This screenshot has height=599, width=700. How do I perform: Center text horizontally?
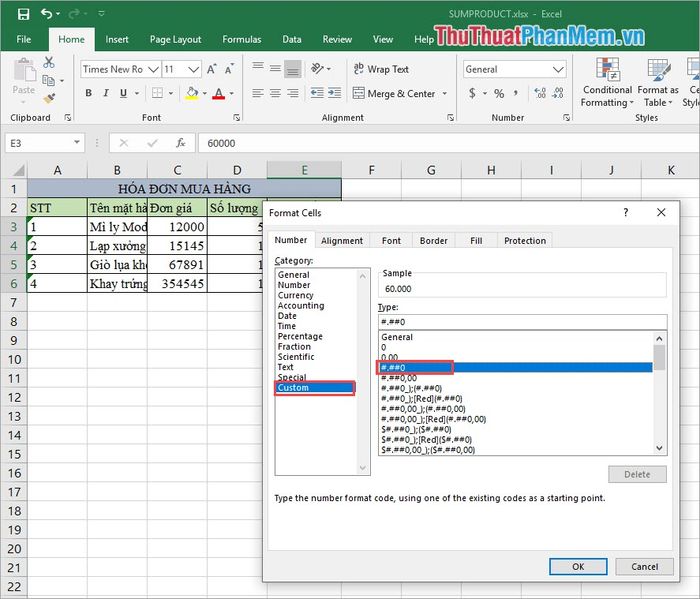coord(275,93)
